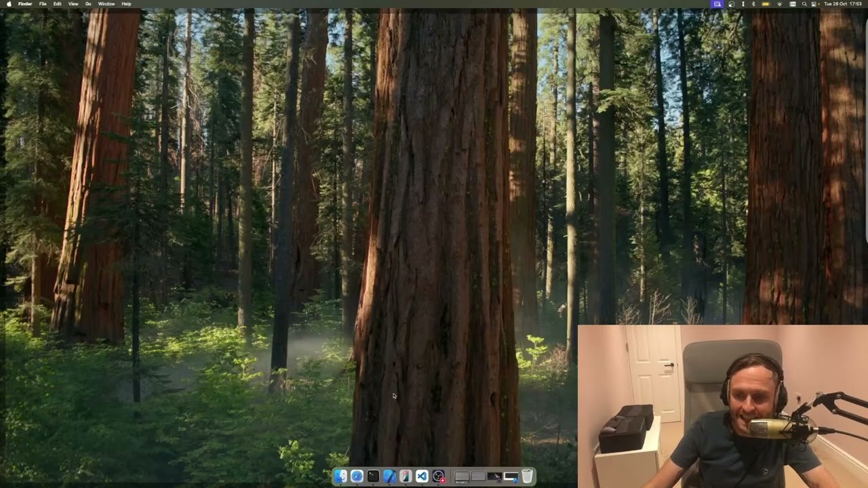Open the File menu

coord(43,3)
